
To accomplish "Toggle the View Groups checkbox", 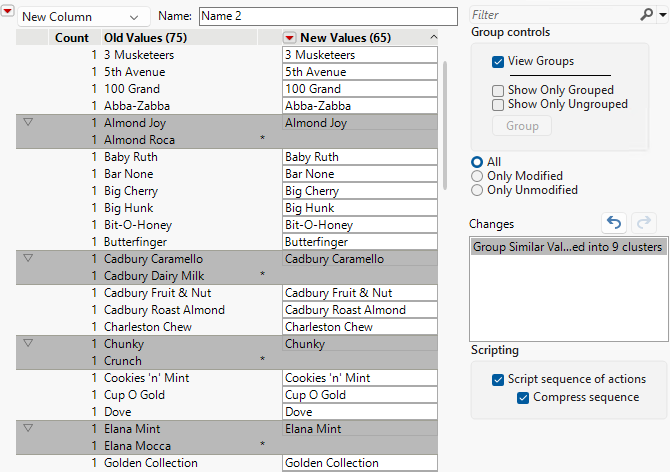I will (x=498, y=62).
